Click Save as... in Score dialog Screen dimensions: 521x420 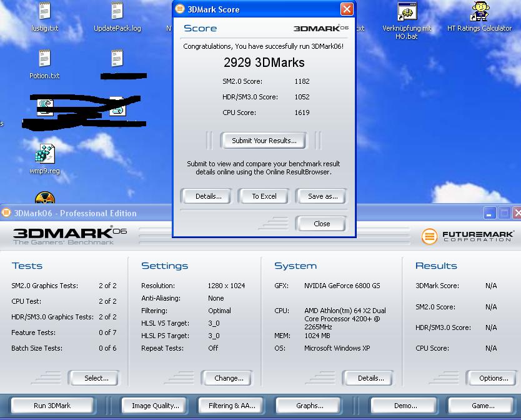click(322, 196)
